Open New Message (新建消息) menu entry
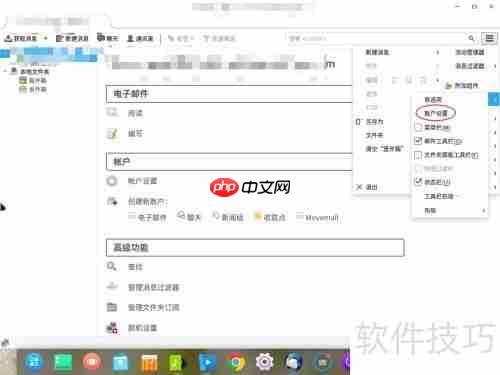 377,52
